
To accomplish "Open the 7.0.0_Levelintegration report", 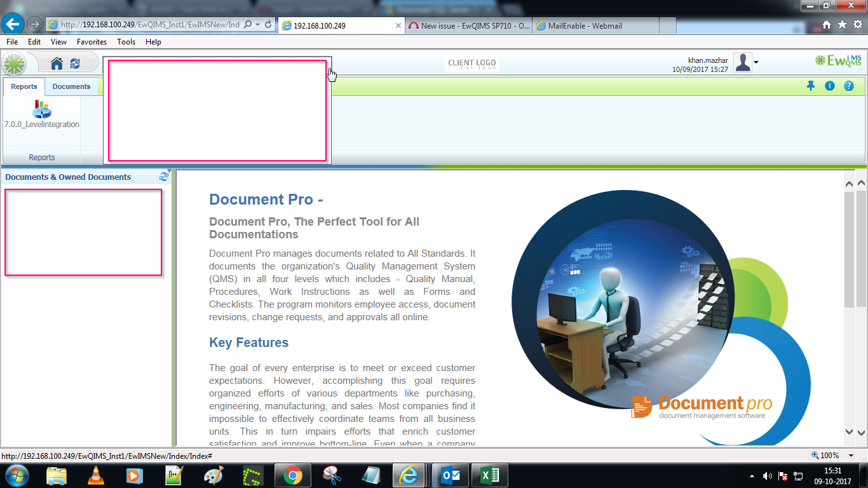I will (x=42, y=114).
